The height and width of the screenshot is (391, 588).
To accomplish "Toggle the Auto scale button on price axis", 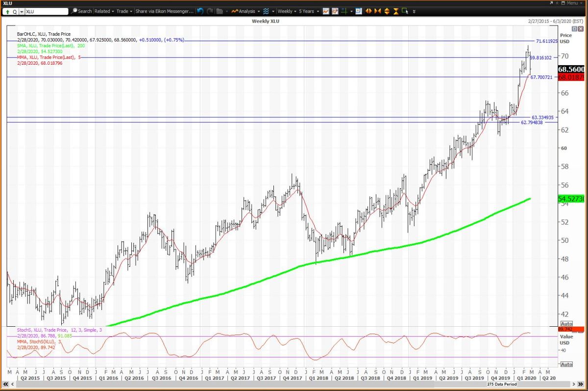I will point(566,324).
